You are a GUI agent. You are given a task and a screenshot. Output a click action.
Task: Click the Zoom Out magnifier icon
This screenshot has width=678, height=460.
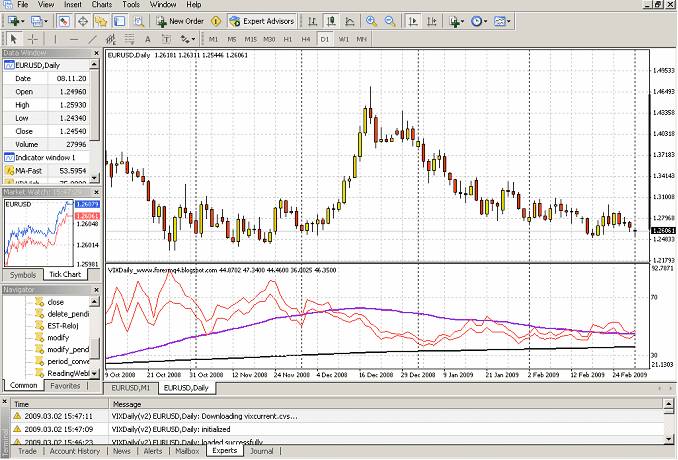pos(389,20)
